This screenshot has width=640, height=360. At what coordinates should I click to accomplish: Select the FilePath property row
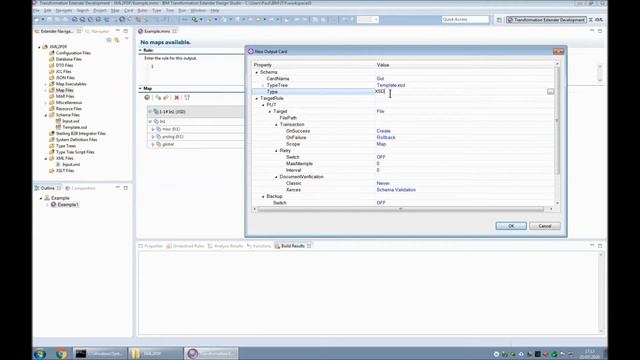tap(288, 118)
